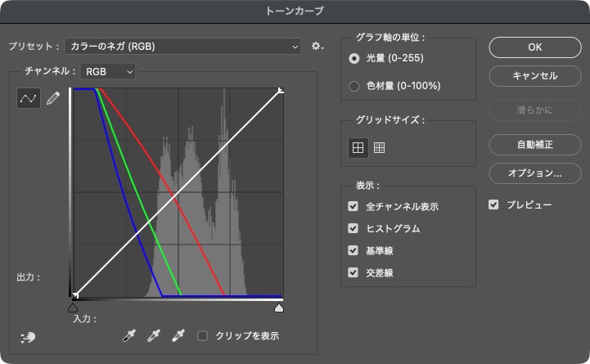The width and height of the screenshot is (590, 364).
Task: Toggle 交差線 checkbox
Action: pos(353,272)
